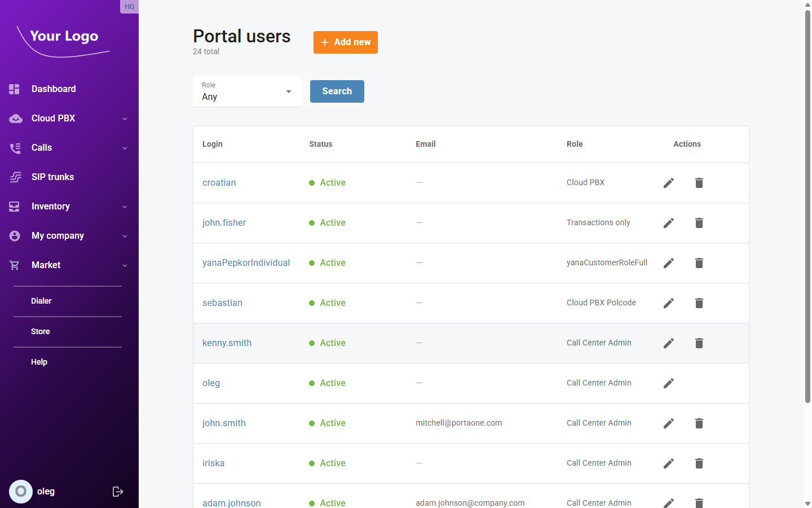The image size is (812, 508).
Task: Open kenny.smith's profile link
Action: [227, 343]
